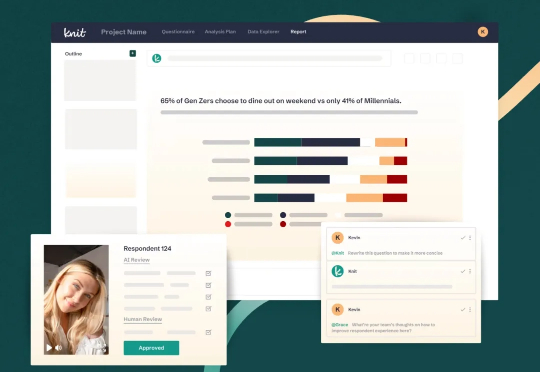Viewport: 540px width, 372px height.
Task: Open the AI Review link
Action: point(137,260)
